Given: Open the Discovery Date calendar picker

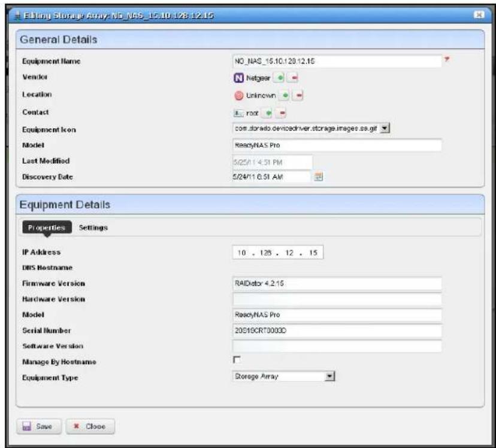Looking at the screenshot, I should tap(318, 177).
